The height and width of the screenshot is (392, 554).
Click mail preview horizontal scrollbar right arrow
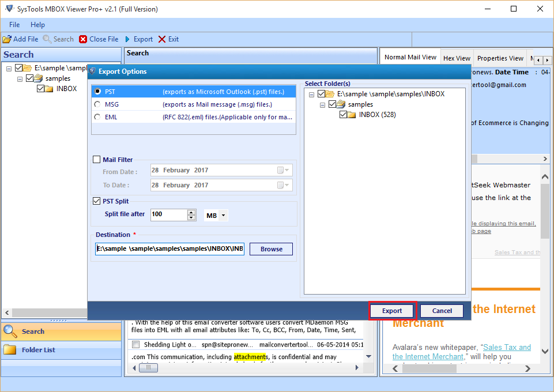pyautogui.click(x=528, y=369)
